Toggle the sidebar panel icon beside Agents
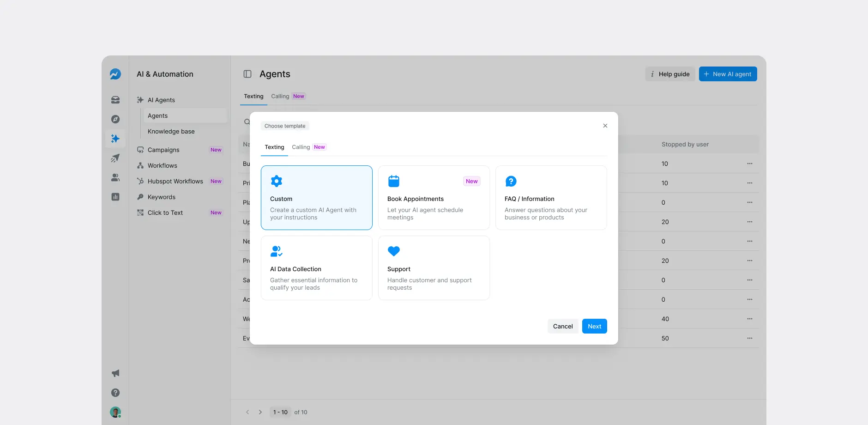 click(247, 74)
